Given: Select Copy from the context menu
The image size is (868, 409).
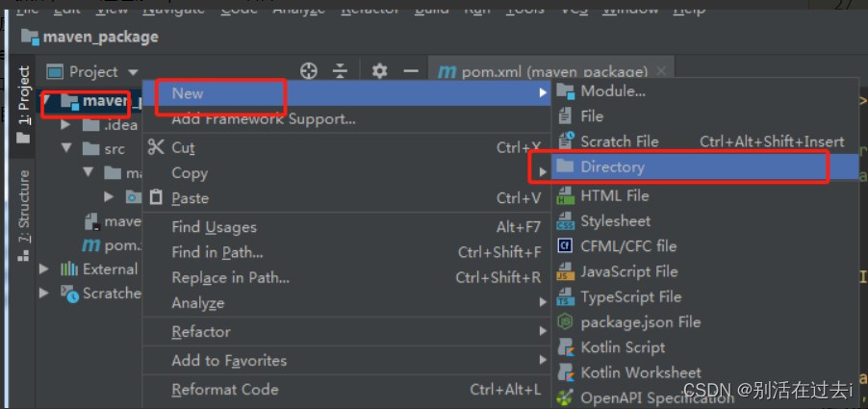Looking at the screenshot, I should 346,172.
